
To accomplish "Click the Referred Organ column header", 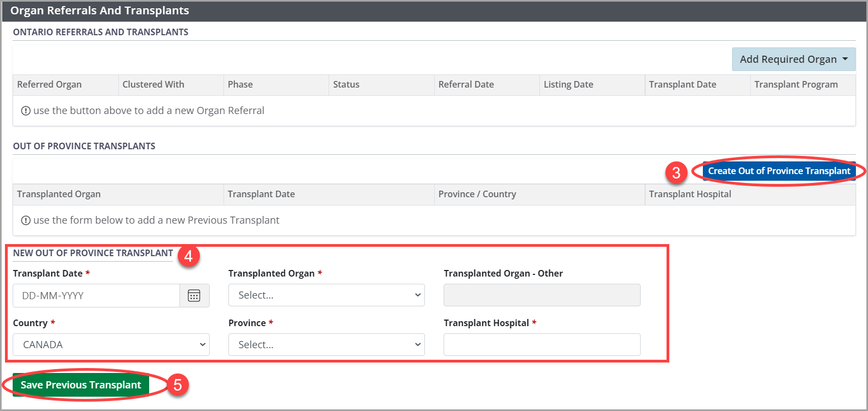I will tap(50, 85).
